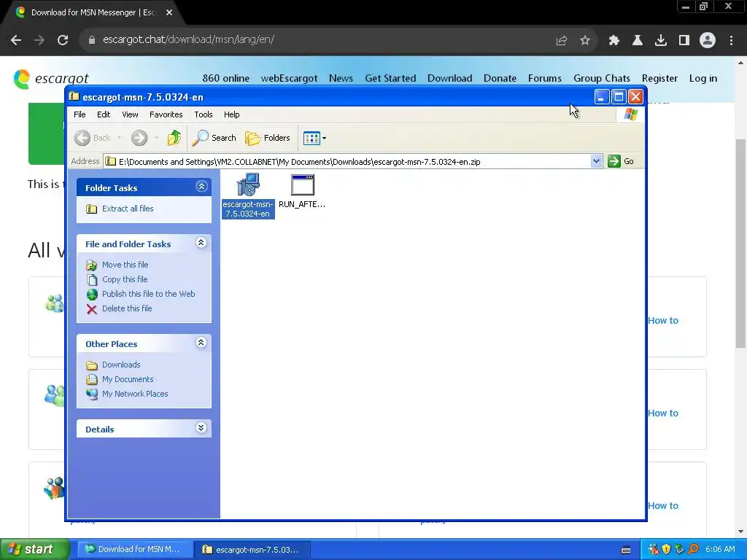Click the webpage vertical scrollbar

pyautogui.click(x=740, y=243)
